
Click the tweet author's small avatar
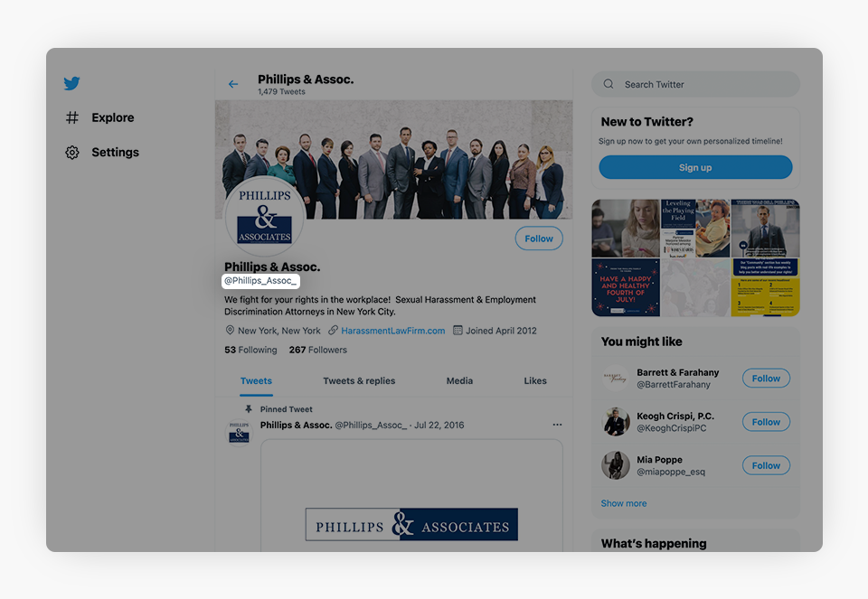click(x=239, y=433)
